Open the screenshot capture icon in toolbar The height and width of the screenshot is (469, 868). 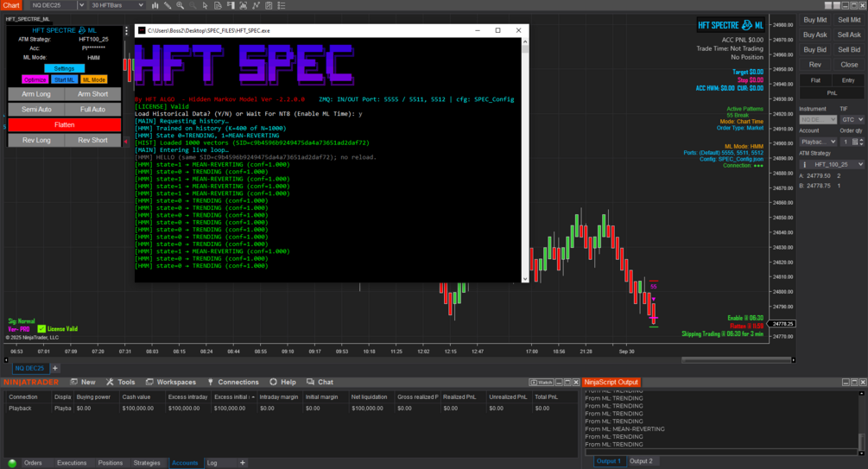coord(244,5)
